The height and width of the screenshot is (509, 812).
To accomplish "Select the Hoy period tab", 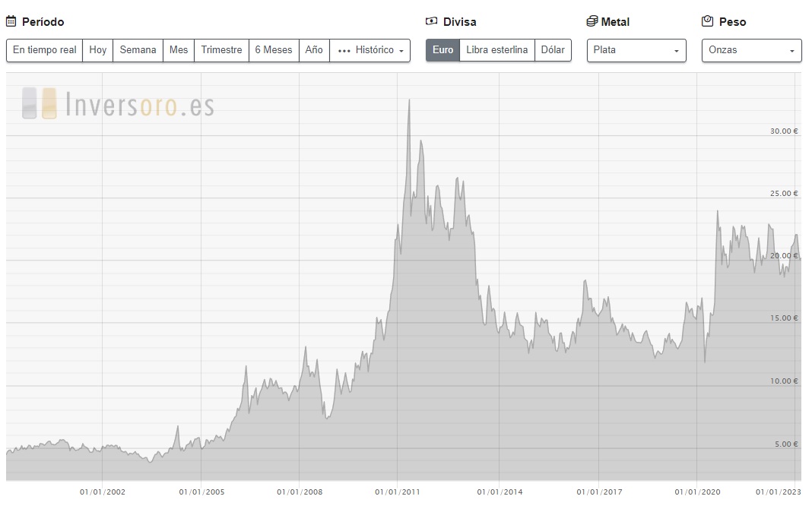I will (97, 50).
